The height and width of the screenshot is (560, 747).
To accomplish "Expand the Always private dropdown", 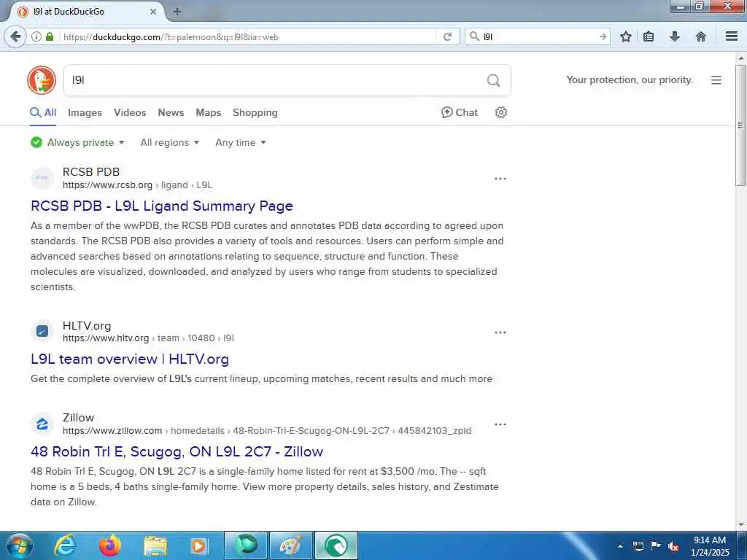I will [77, 142].
